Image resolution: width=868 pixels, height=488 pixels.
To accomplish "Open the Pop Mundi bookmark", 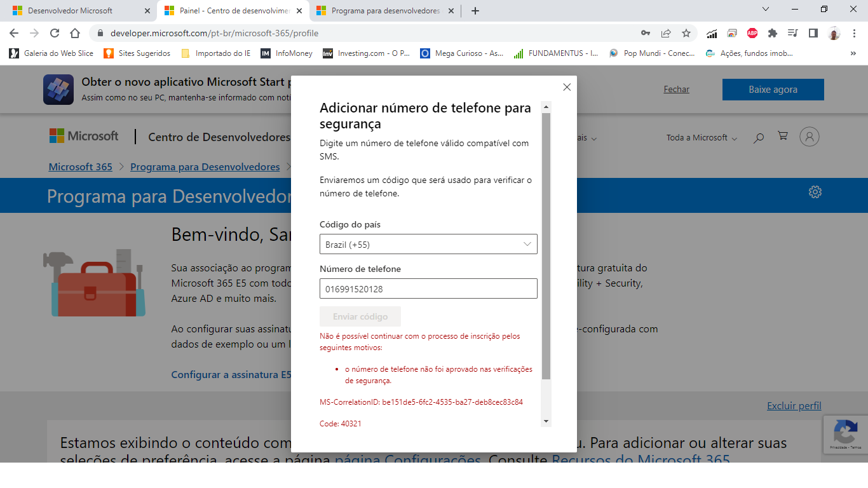I will pos(652,53).
